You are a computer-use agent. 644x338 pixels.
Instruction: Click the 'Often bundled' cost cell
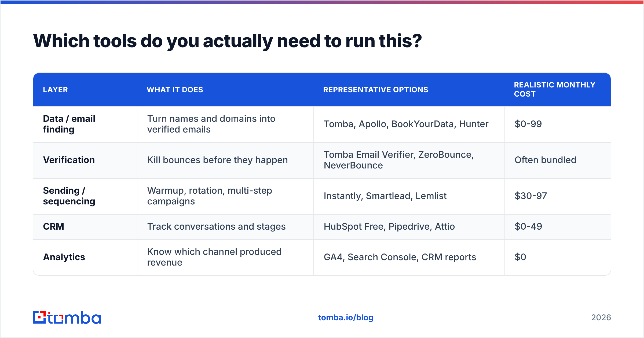[558, 160]
